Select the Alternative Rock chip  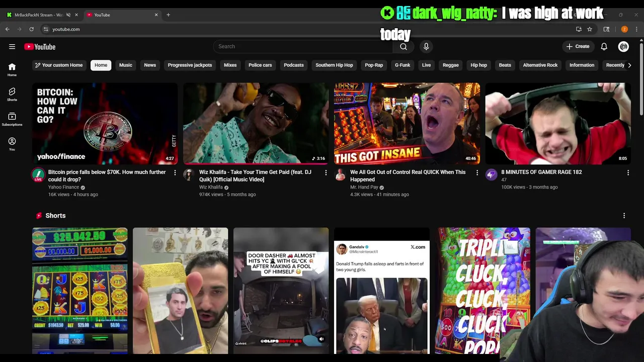pyautogui.click(x=540, y=65)
